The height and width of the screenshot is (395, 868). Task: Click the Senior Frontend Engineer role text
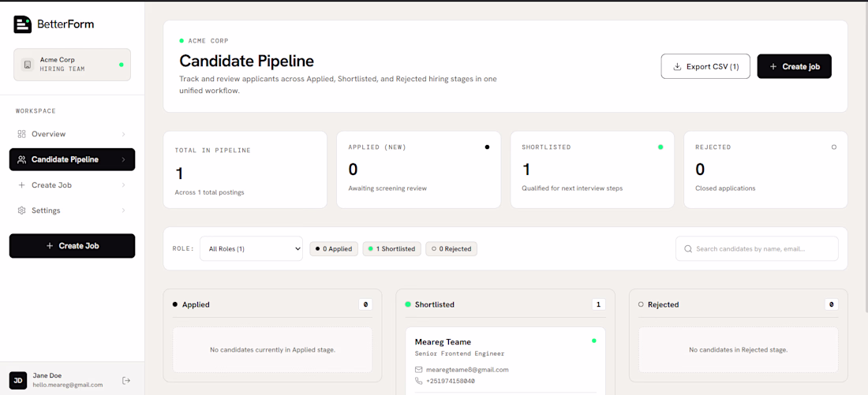point(459,353)
